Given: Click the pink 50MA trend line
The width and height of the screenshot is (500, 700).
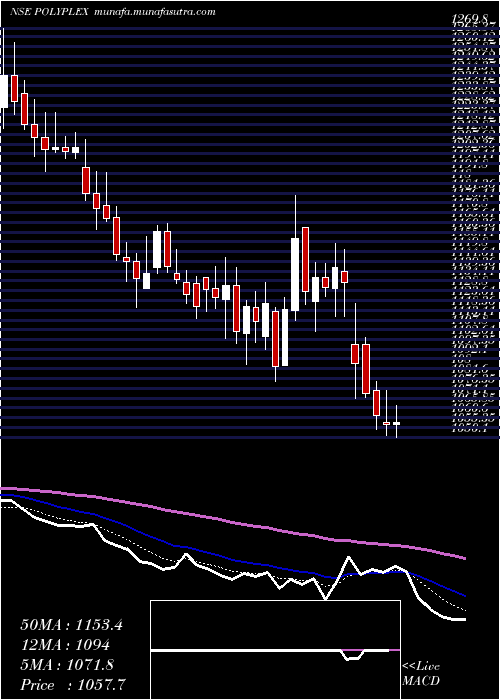Looking at the screenshot, I should pos(232,521).
